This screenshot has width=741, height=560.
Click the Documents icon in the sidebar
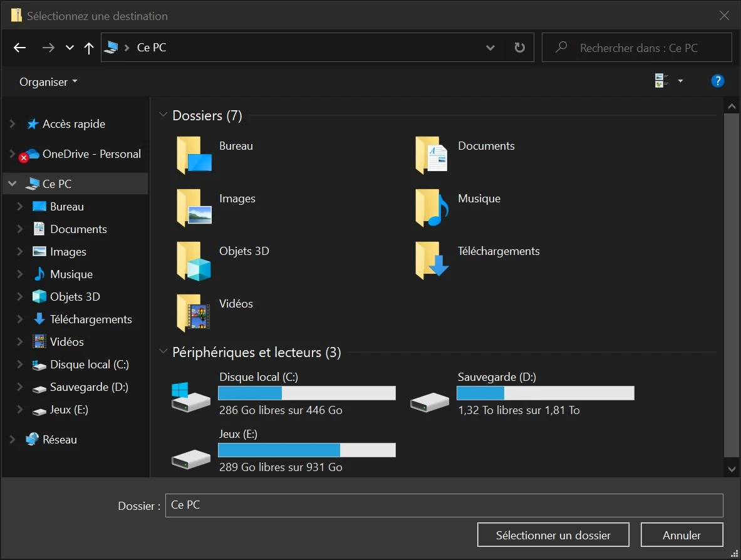click(x=39, y=229)
